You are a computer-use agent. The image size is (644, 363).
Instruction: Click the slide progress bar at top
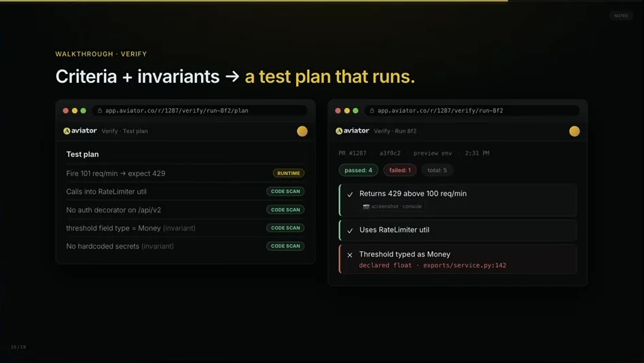pyautogui.click(x=322, y=1)
